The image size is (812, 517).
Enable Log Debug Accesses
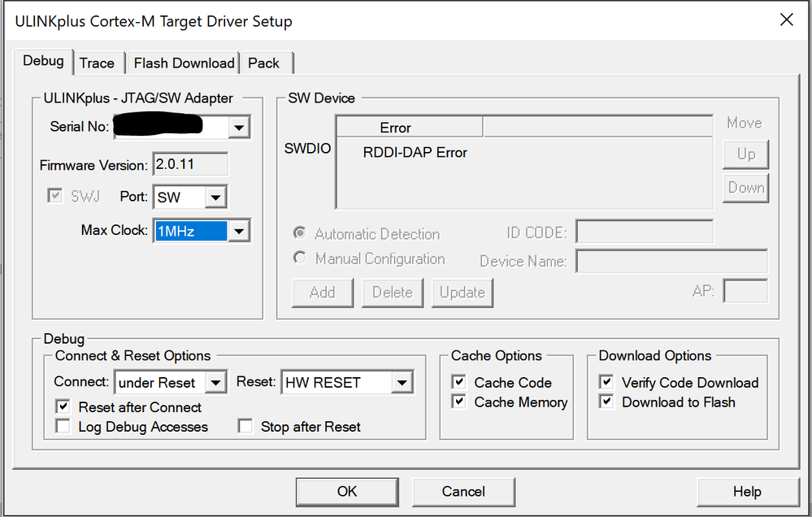[63, 426]
